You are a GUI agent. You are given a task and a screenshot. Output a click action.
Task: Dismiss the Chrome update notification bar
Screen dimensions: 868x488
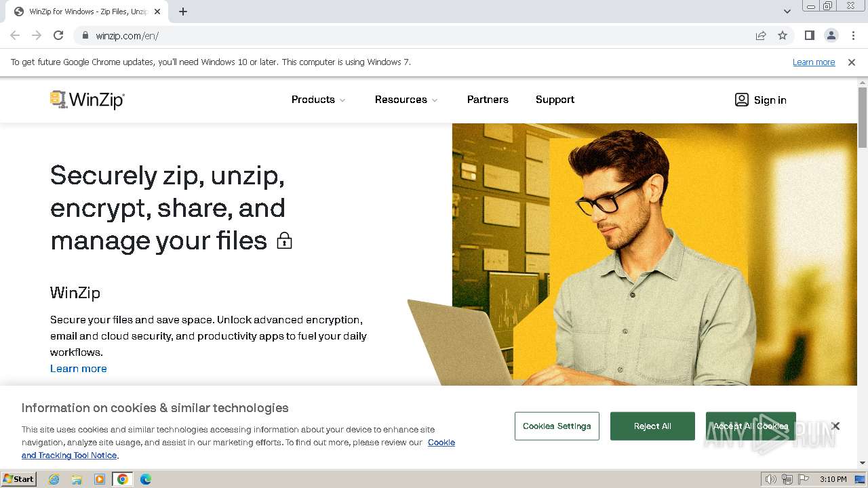852,62
